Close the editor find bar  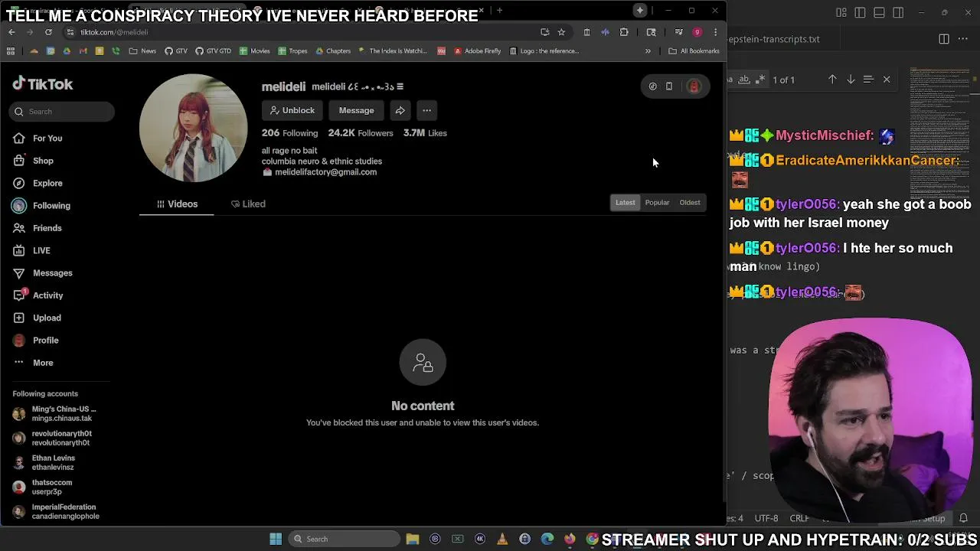click(x=887, y=80)
